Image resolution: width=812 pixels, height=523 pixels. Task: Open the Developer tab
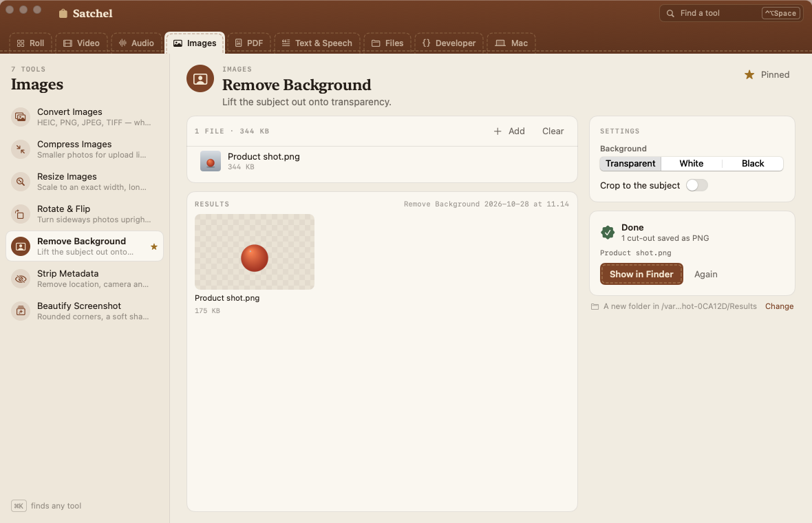click(x=449, y=43)
